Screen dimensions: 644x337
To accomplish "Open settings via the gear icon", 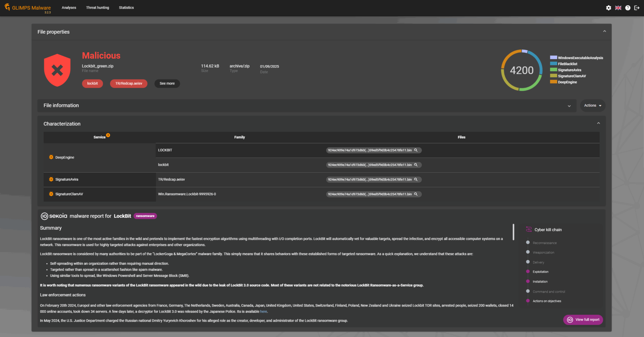I will 609,8.
